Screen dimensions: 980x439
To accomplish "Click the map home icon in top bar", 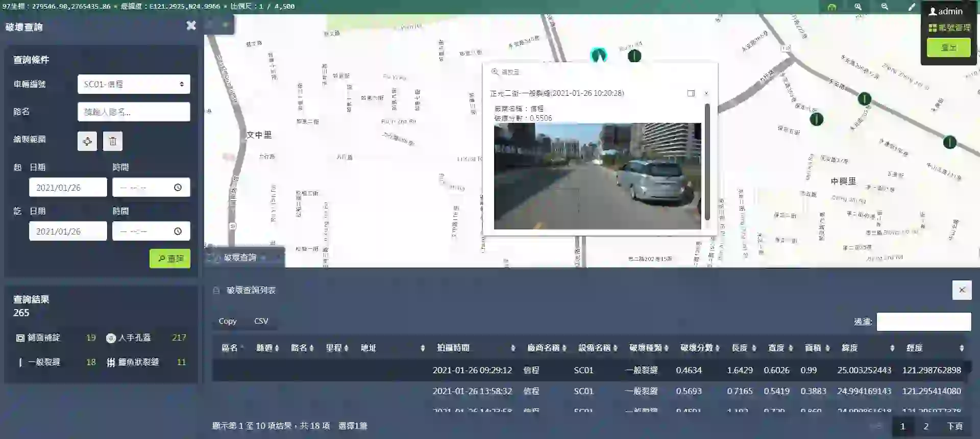I will 832,7.
